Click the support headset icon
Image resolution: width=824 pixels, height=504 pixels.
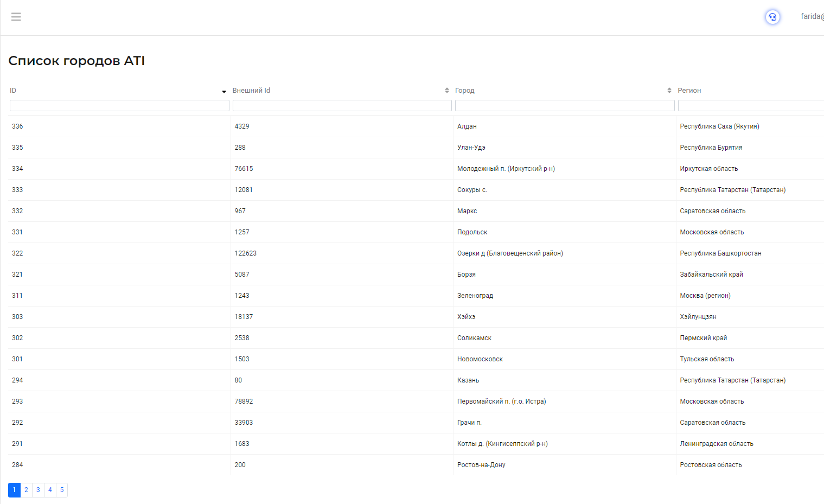coord(772,17)
